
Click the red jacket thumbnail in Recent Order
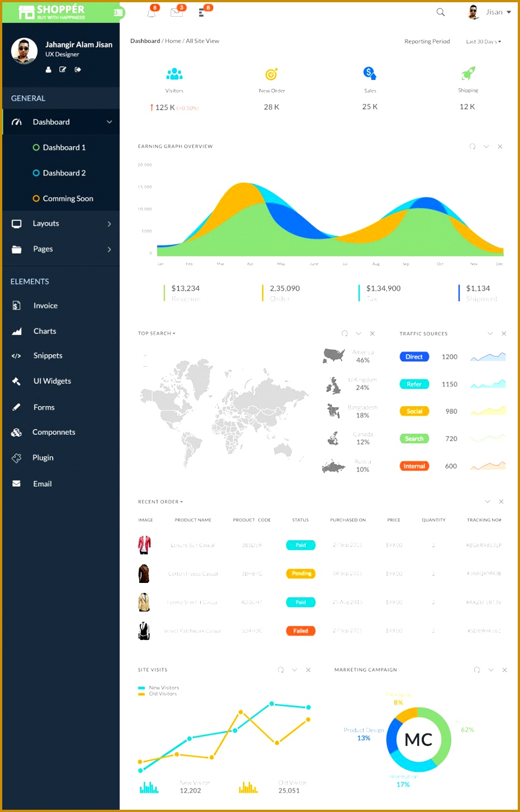click(144, 544)
